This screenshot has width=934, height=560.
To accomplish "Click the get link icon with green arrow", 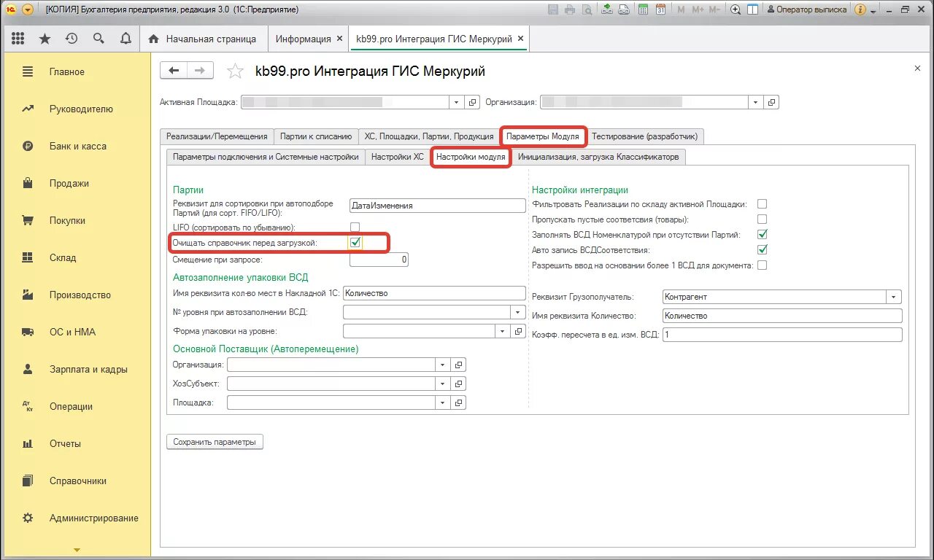I will click(x=607, y=9).
